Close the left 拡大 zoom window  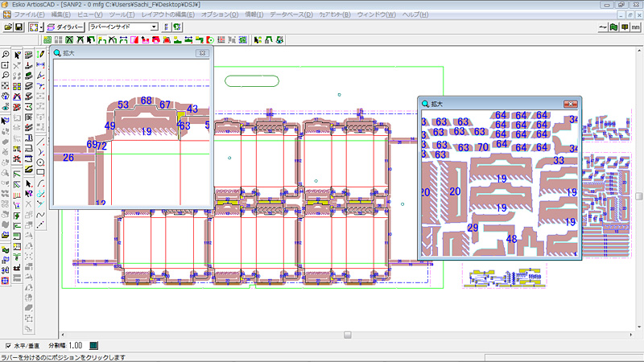coord(202,53)
